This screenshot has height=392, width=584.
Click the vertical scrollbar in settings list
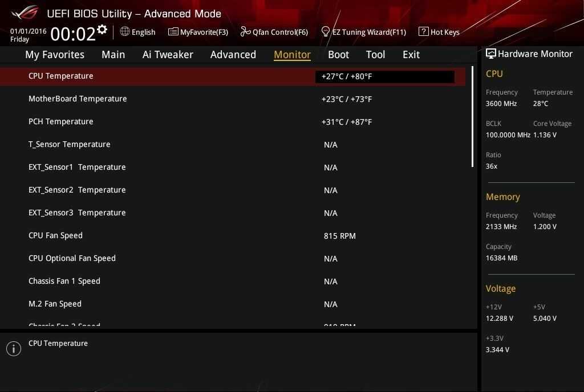(472, 117)
